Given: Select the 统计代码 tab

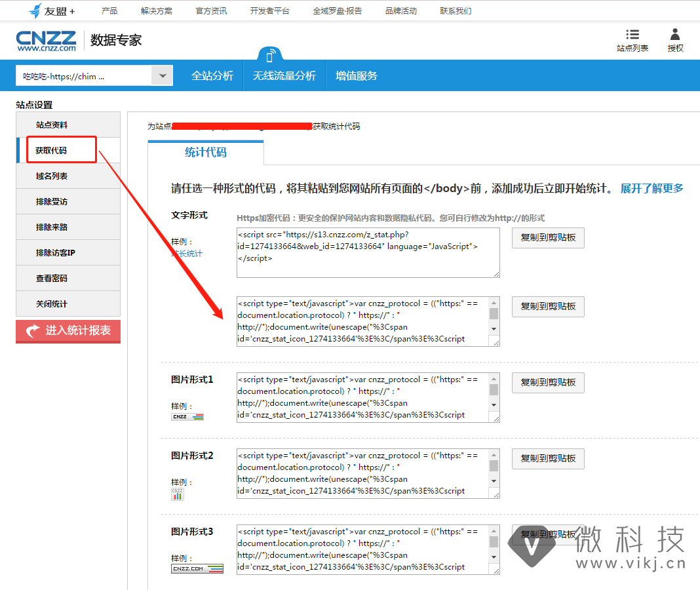Looking at the screenshot, I should (x=206, y=153).
